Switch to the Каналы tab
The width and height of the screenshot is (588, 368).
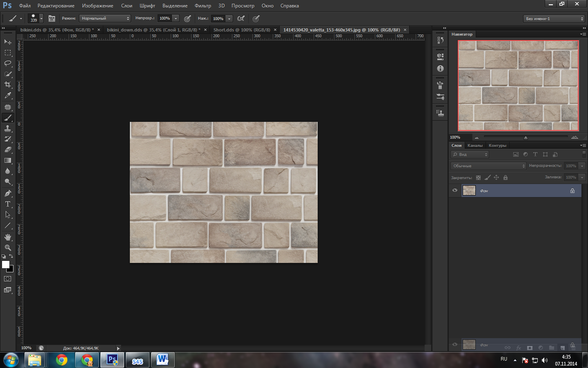[475, 146]
